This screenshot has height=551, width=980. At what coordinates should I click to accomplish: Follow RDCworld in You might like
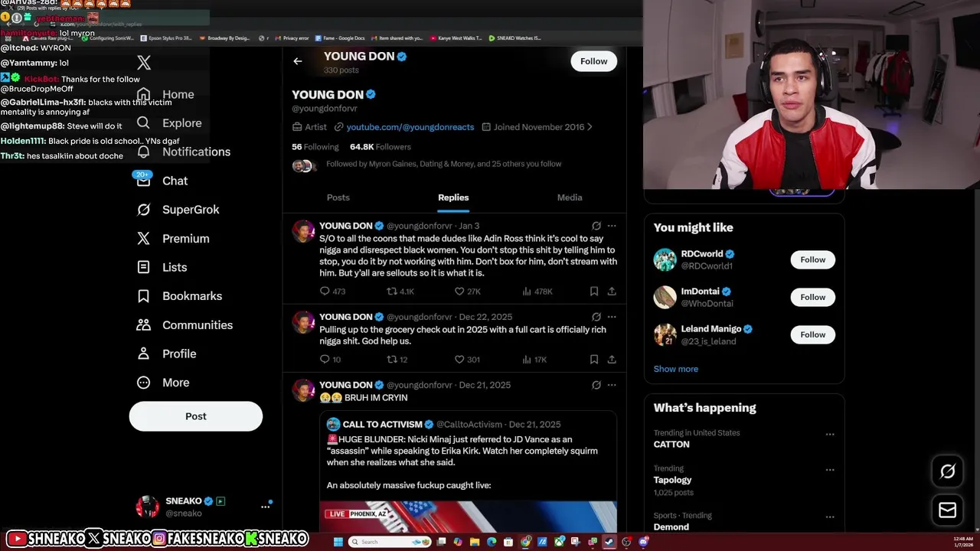813,259
